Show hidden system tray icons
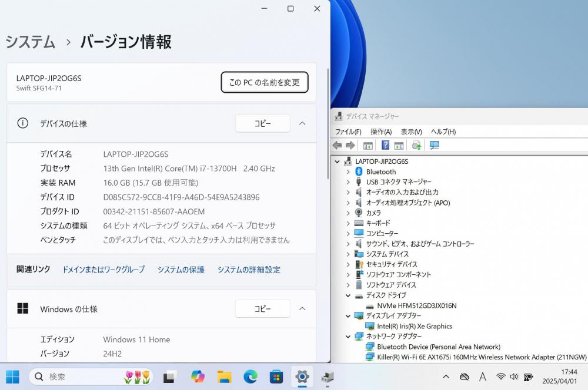The width and height of the screenshot is (588, 390). tap(446, 376)
